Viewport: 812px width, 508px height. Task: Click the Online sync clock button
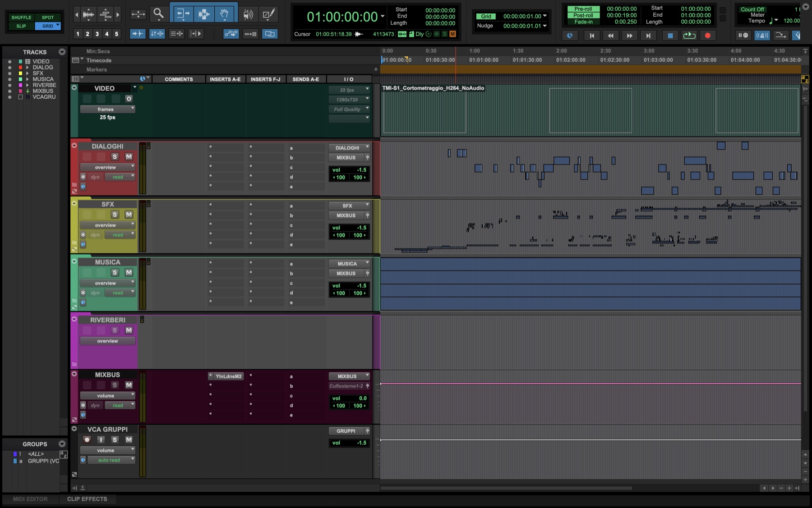tap(570, 35)
